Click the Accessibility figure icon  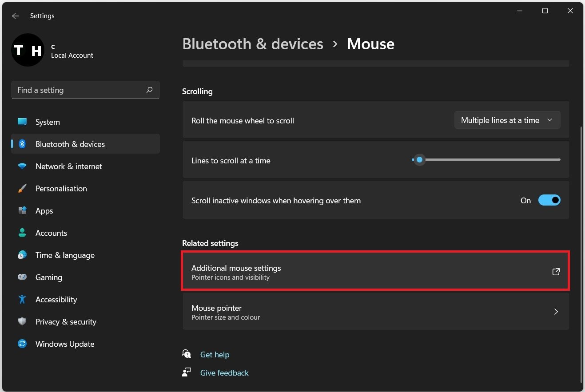(22, 300)
